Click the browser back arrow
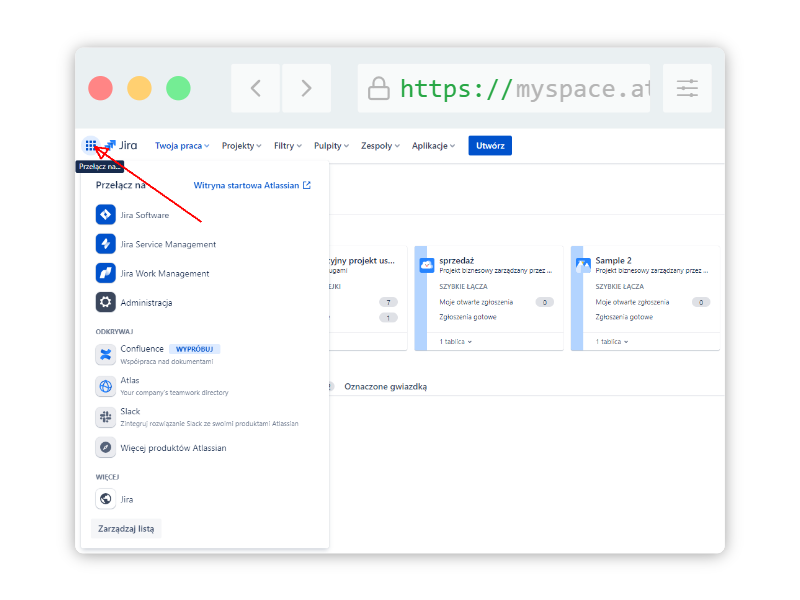This screenshot has height=600, width=800. point(256,88)
